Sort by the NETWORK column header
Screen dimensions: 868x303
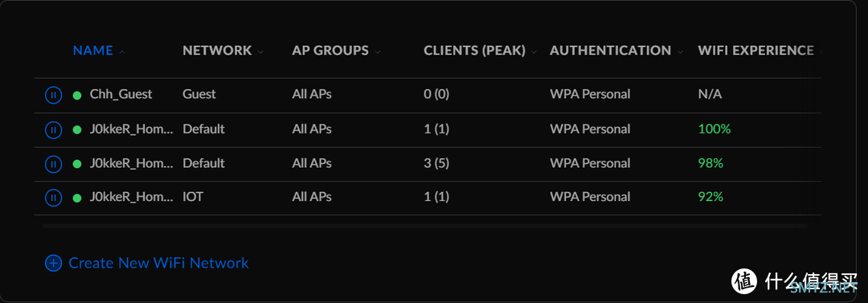(217, 51)
